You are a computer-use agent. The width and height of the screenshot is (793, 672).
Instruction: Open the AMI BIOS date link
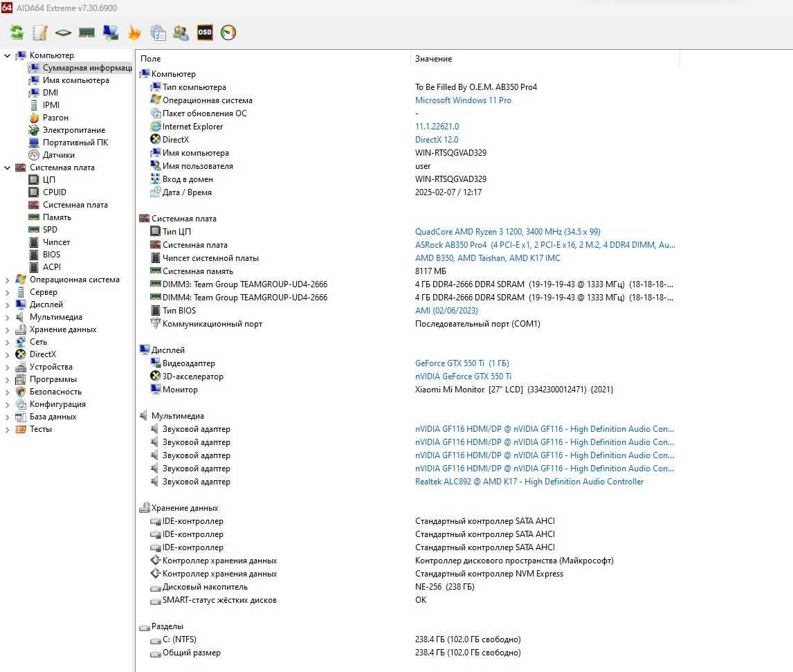click(x=446, y=311)
